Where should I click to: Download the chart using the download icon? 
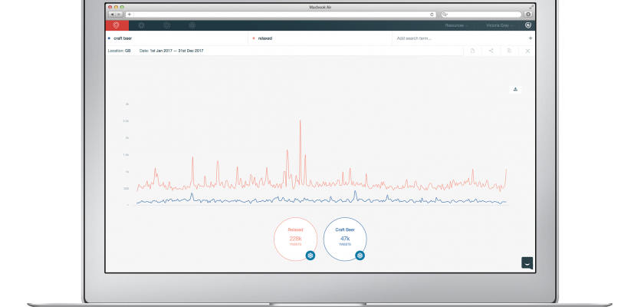point(516,89)
